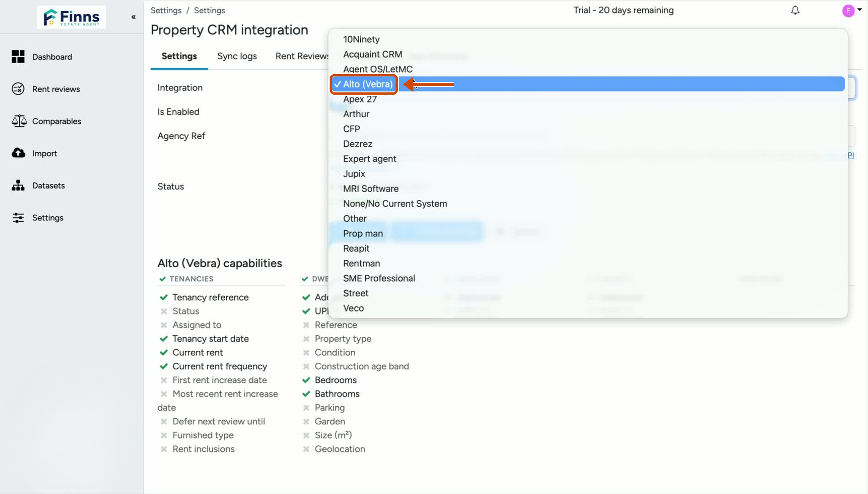Viewport: 868px width, 494px height.
Task: Go to Dashboard in sidebar
Action: (52, 57)
